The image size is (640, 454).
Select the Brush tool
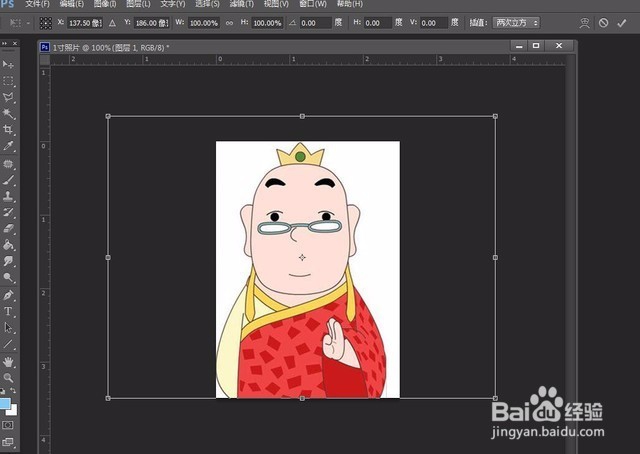(x=8, y=180)
